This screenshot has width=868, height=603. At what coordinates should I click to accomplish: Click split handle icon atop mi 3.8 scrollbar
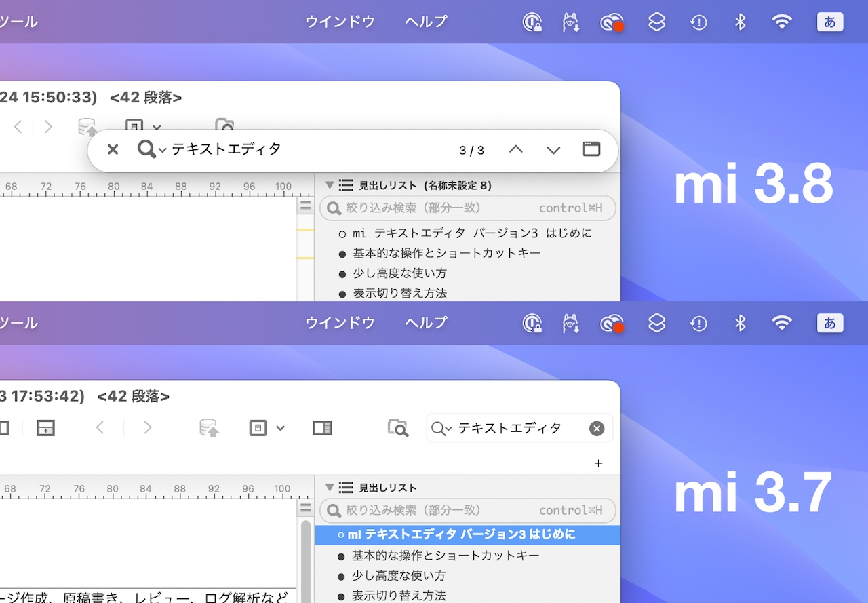305,206
